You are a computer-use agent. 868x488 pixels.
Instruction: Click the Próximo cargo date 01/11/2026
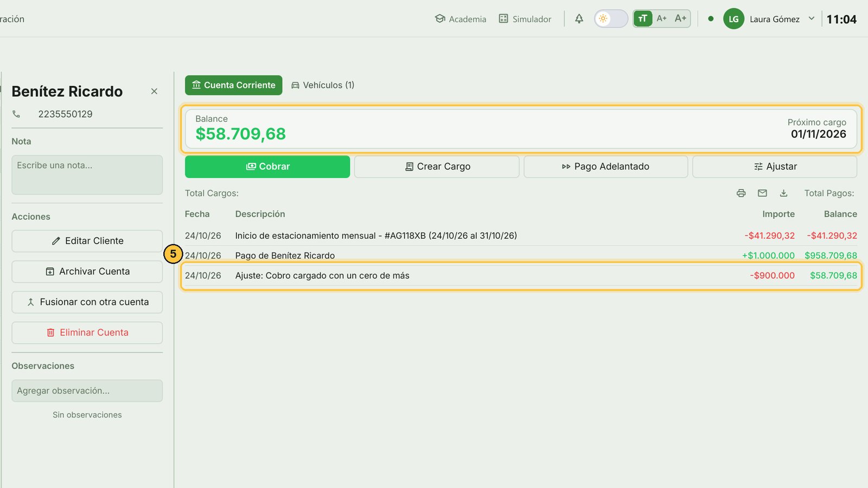(x=819, y=134)
